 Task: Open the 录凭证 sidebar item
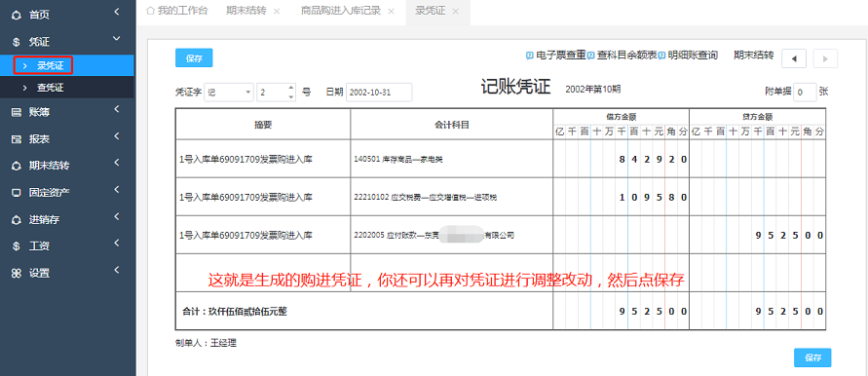coord(67,66)
